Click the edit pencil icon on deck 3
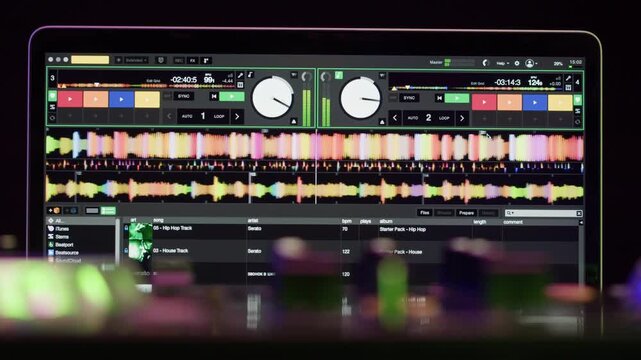Screen dimensions: 641x360 [x=240, y=76]
